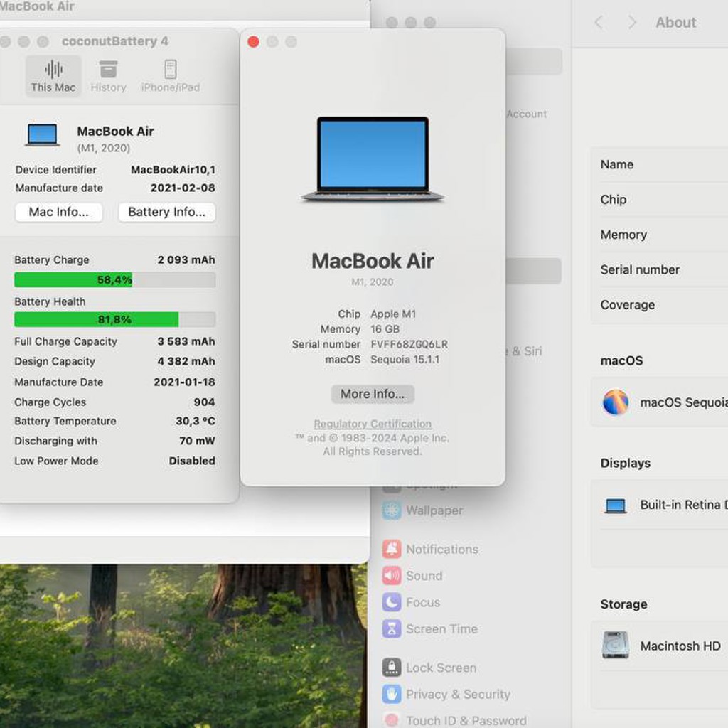728x728 pixels.
Task: Click the Serial number row in About pane
Action: (x=659, y=269)
